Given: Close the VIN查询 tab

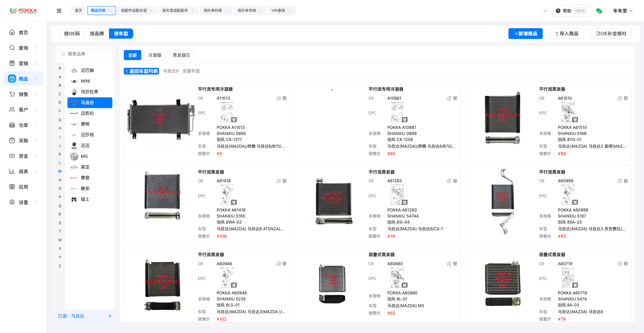Looking at the screenshot, I should pos(289,11).
